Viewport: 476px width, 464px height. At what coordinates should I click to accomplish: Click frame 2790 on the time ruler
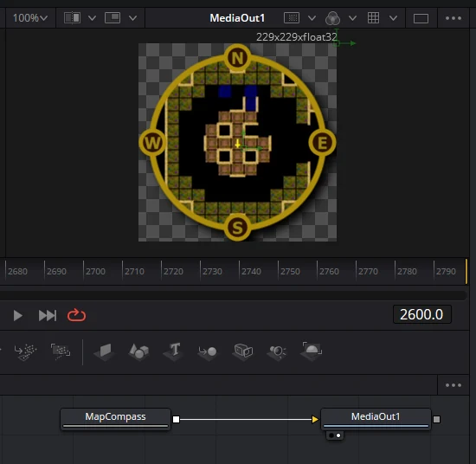(x=446, y=271)
